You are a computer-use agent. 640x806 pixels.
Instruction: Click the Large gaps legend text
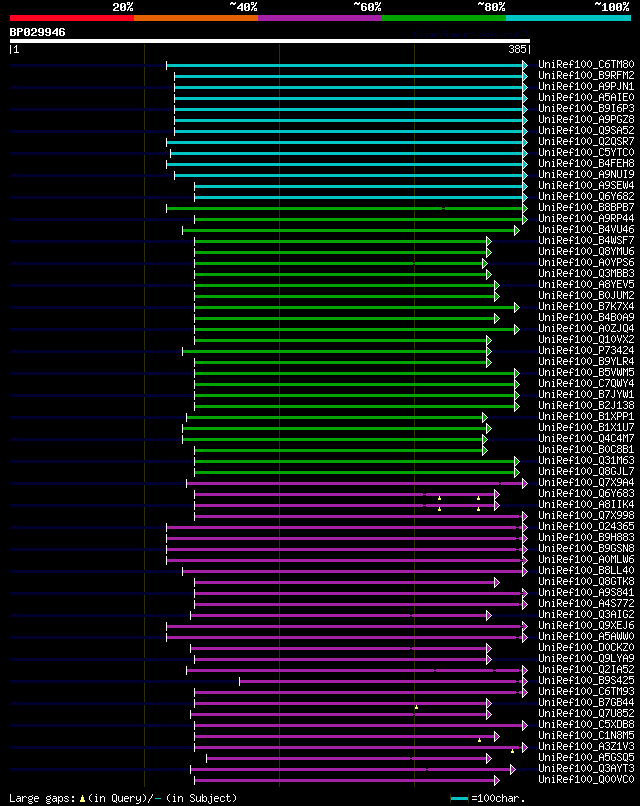(43, 799)
